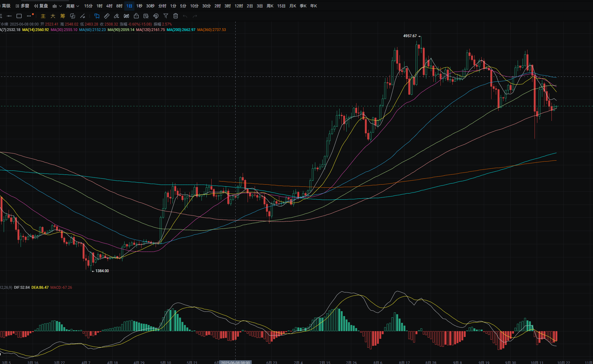Viewport: 593px width, 364px height.
Task: Toggle the blue bookmark drawing icon
Action: pos(97,16)
